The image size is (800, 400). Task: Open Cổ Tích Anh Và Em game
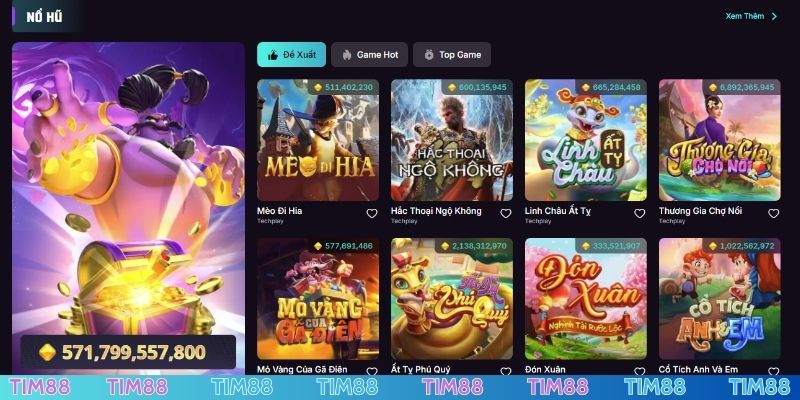[719, 298]
